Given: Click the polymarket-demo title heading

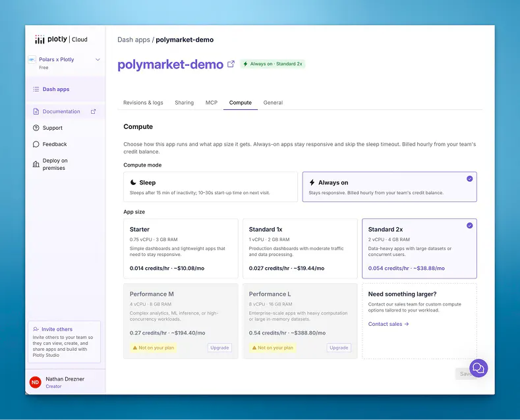Looking at the screenshot, I should (x=171, y=65).
